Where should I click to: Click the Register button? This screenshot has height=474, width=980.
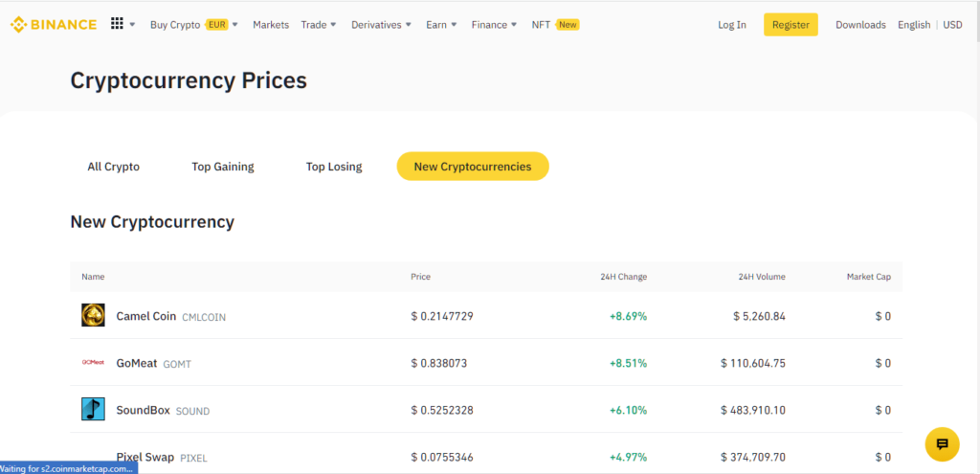click(x=791, y=24)
